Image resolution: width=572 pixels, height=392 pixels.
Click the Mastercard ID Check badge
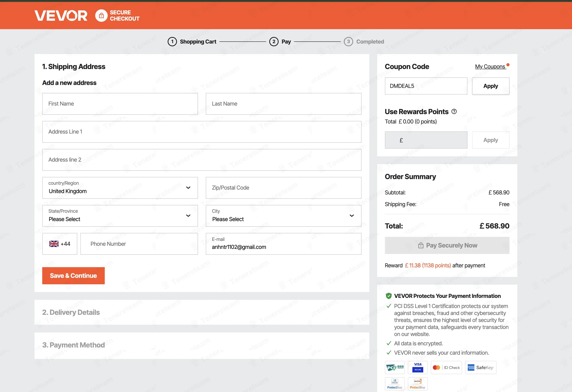pos(446,367)
